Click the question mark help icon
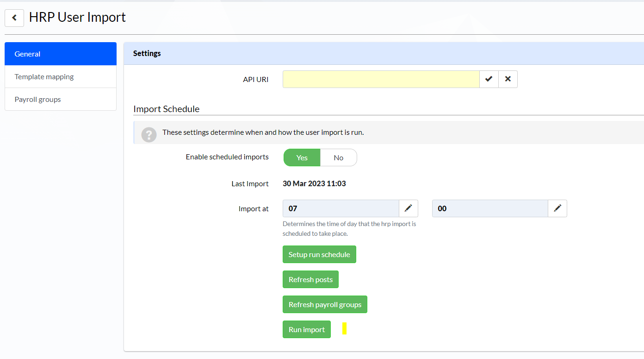This screenshot has width=644, height=359. [x=149, y=135]
